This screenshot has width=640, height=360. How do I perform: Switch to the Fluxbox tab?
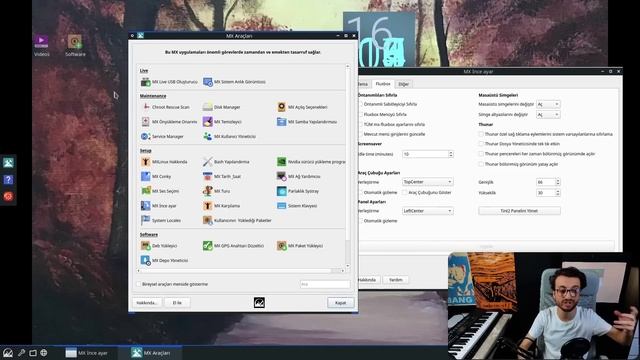pos(382,84)
